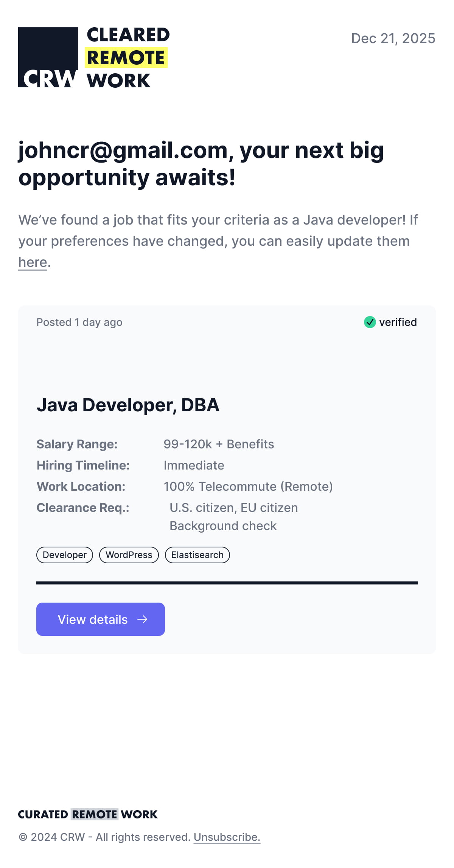Select the Developer tag
454x868 pixels.
[x=65, y=555]
